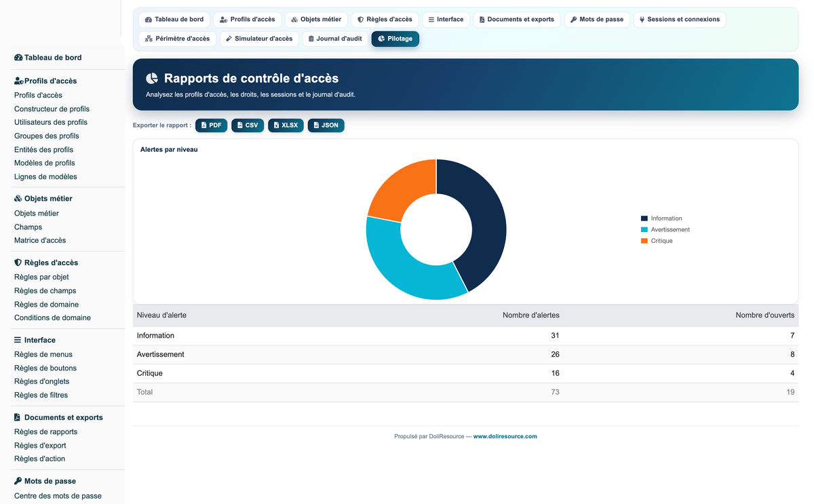Open Règles par objet in sidebar
The width and height of the screenshot is (814, 504).
tap(41, 277)
